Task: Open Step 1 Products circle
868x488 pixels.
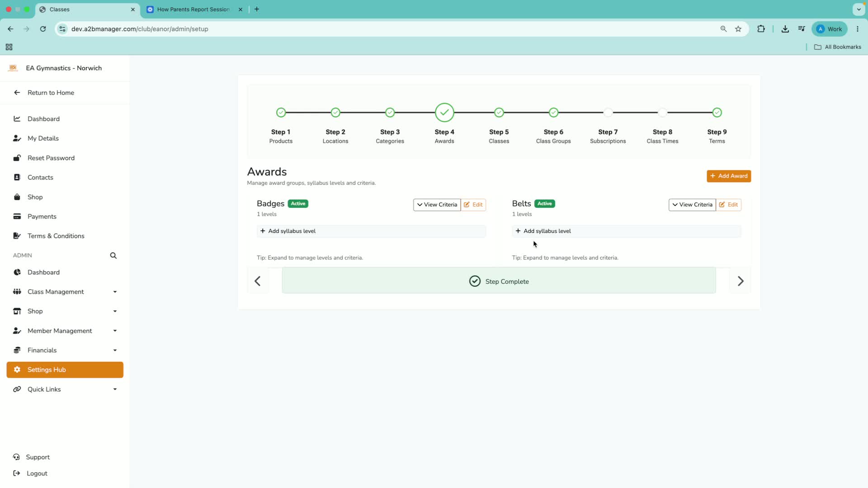Action: point(281,113)
